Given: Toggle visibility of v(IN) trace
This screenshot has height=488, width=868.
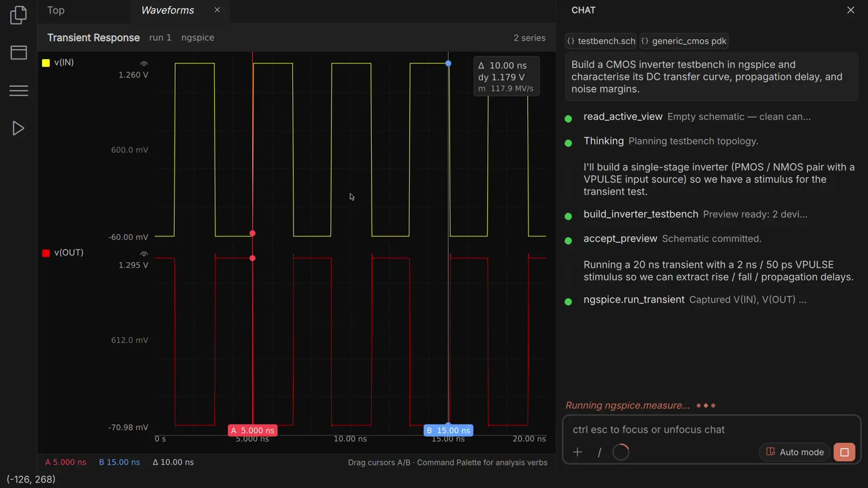Looking at the screenshot, I should point(144,63).
